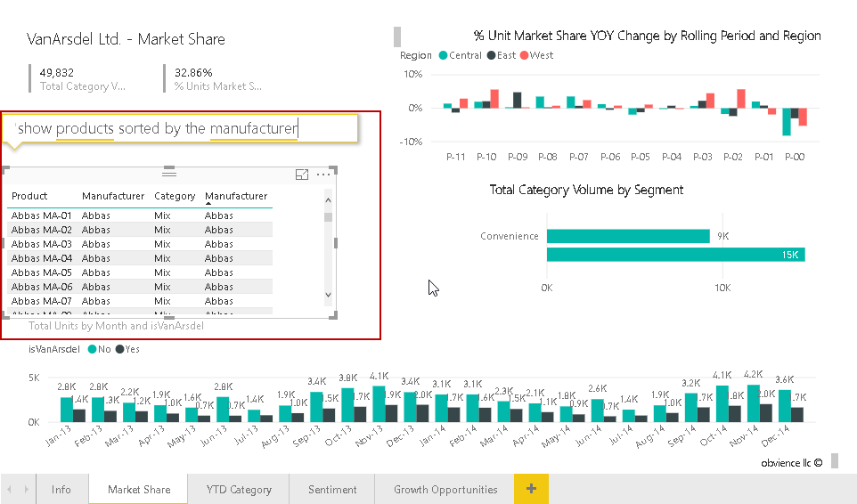The width and height of the screenshot is (857, 504).
Task: Click the teal No legend swatch for isVanArsdel
Action: [x=91, y=349]
